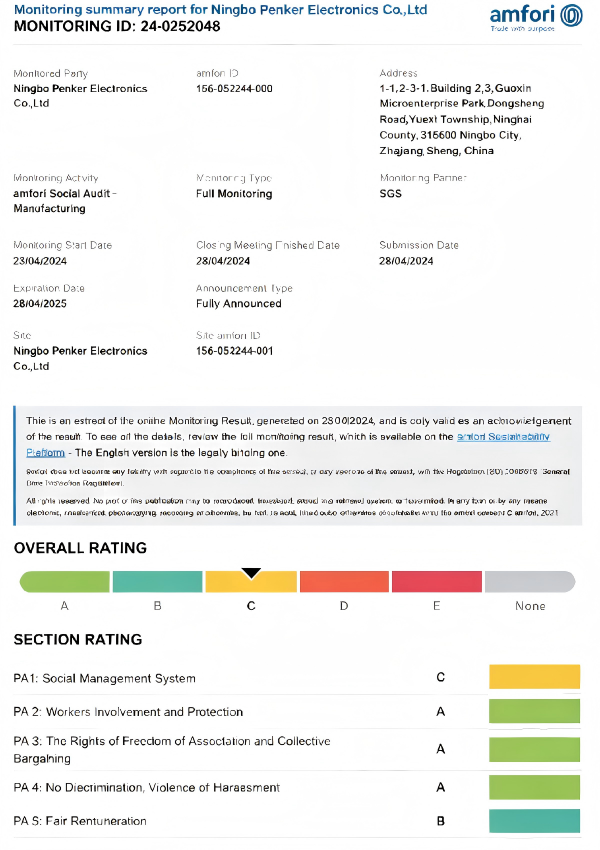Click the B grade letter for PA 5
The width and height of the screenshot is (600, 850).
coord(441,821)
